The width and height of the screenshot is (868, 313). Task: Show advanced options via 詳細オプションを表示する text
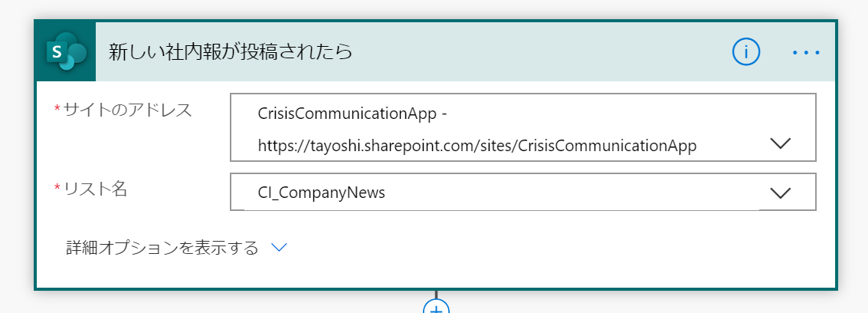(162, 248)
